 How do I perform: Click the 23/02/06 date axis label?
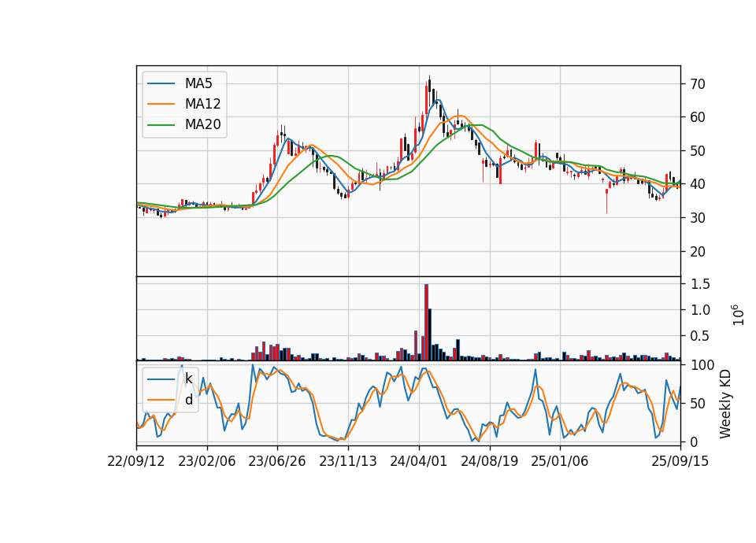(x=207, y=461)
